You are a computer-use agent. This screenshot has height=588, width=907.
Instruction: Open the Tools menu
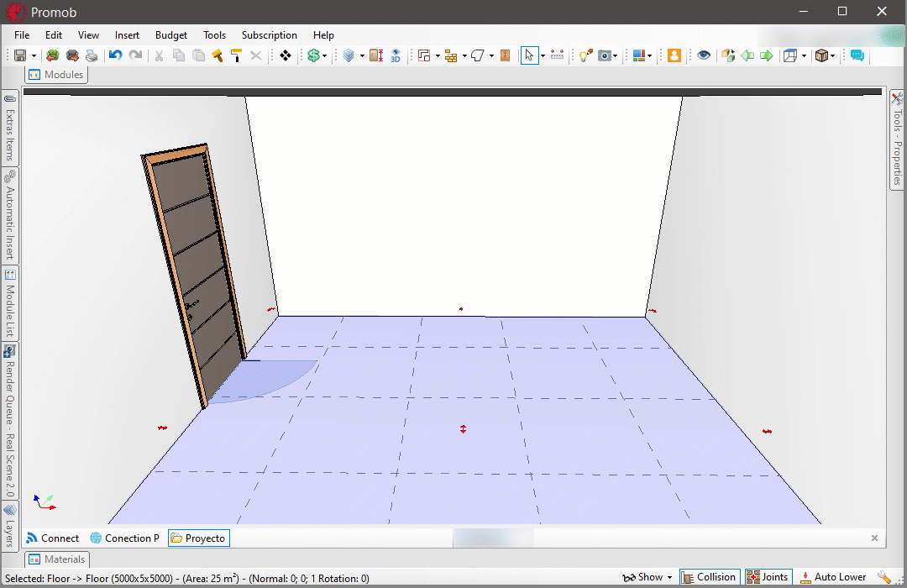[x=215, y=35]
